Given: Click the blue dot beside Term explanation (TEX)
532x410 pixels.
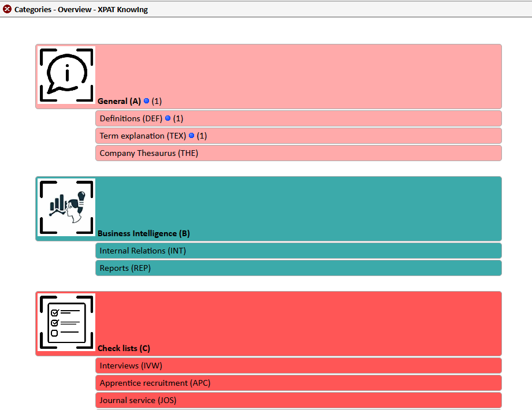Looking at the screenshot, I should [x=191, y=135].
